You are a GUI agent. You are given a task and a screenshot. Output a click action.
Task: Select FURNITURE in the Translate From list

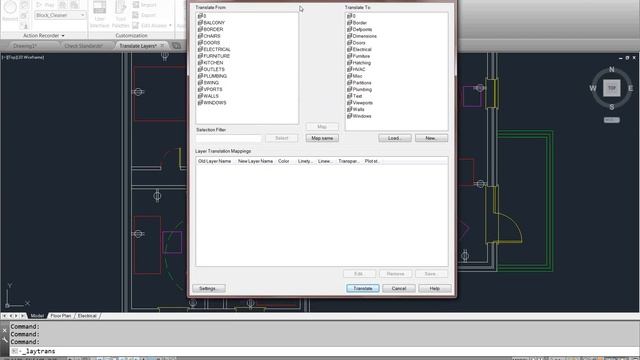coord(213,56)
